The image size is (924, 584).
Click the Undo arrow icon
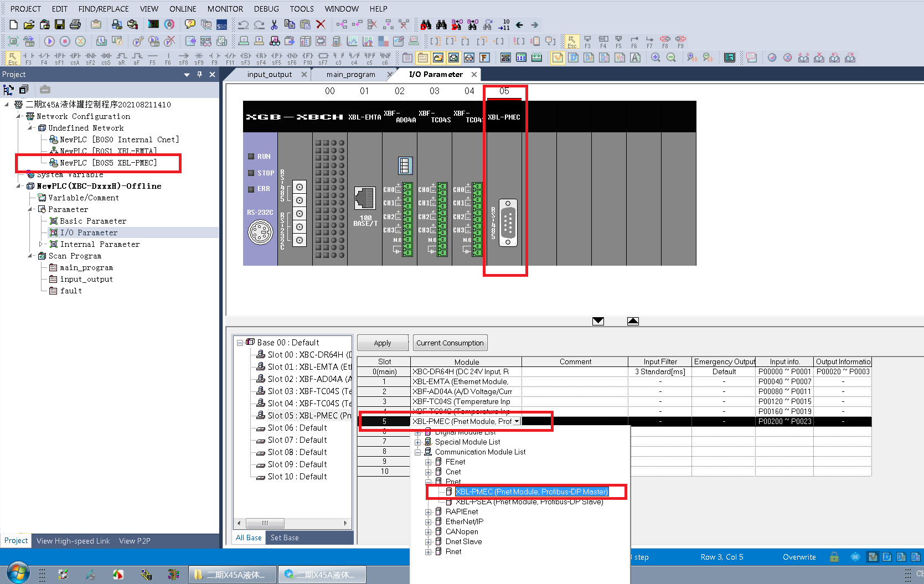click(x=243, y=25)
